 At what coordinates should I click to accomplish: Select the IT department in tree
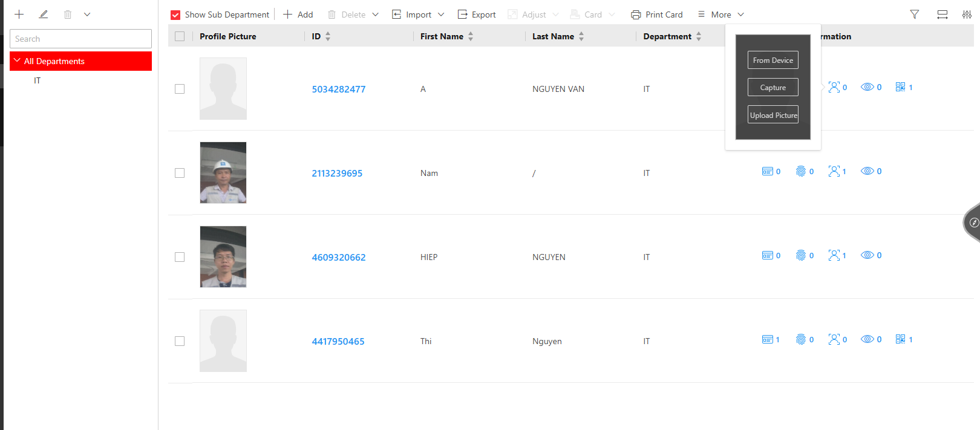(38, 80)
